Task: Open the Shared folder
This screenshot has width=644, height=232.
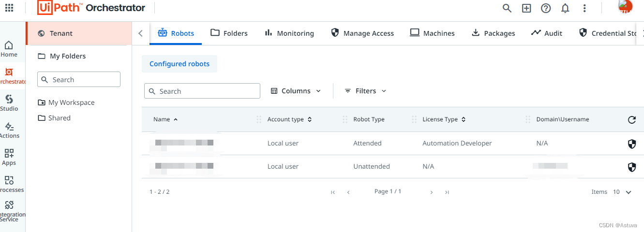Action: (x=54, y=118)
